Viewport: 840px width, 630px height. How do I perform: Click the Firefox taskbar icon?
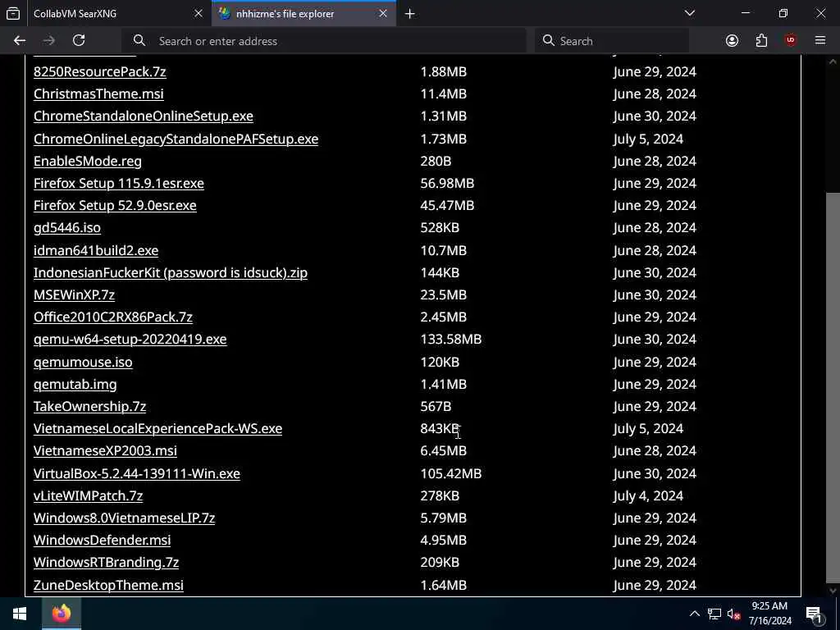62,614
